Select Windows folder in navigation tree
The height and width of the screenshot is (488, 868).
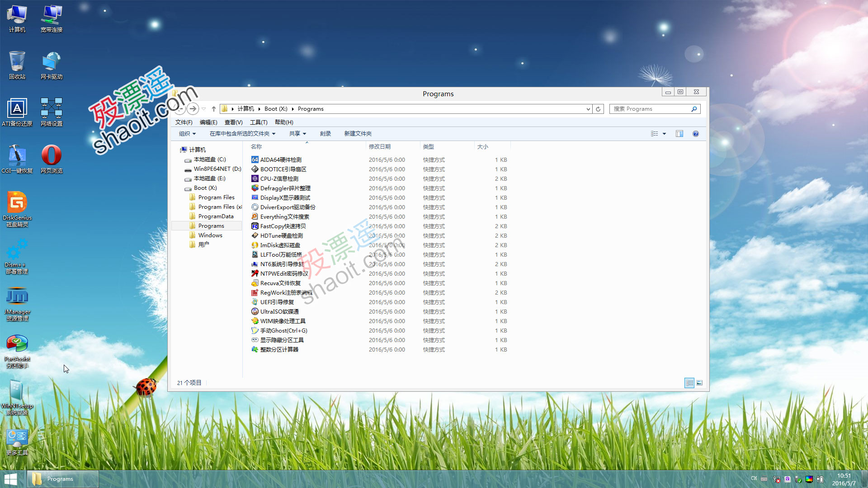210,235
